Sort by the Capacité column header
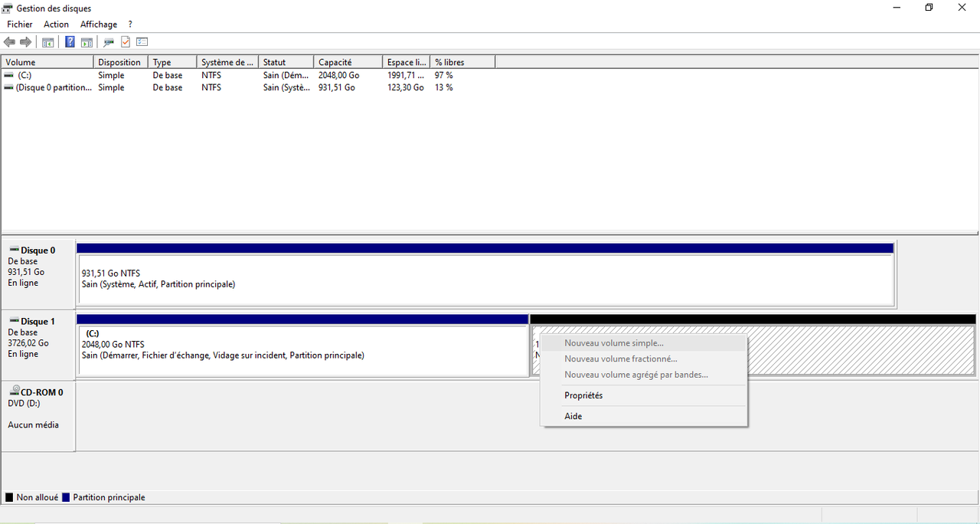 [x=348, y=62]
